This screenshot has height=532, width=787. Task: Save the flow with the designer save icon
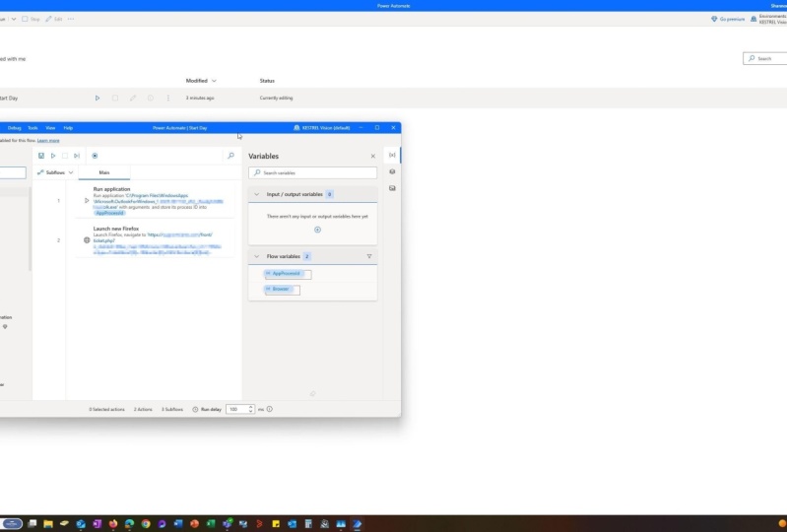[x=41, y=156]
